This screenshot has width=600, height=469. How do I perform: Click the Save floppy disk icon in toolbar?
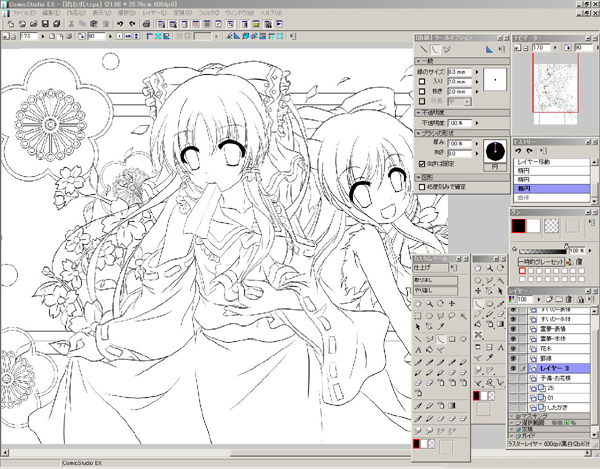45,24
